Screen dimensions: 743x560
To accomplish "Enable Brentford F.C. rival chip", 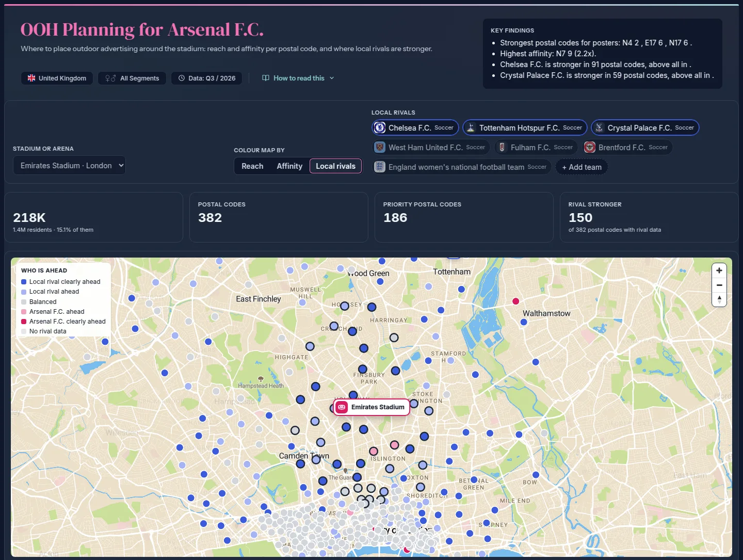I will coord(627,147).
